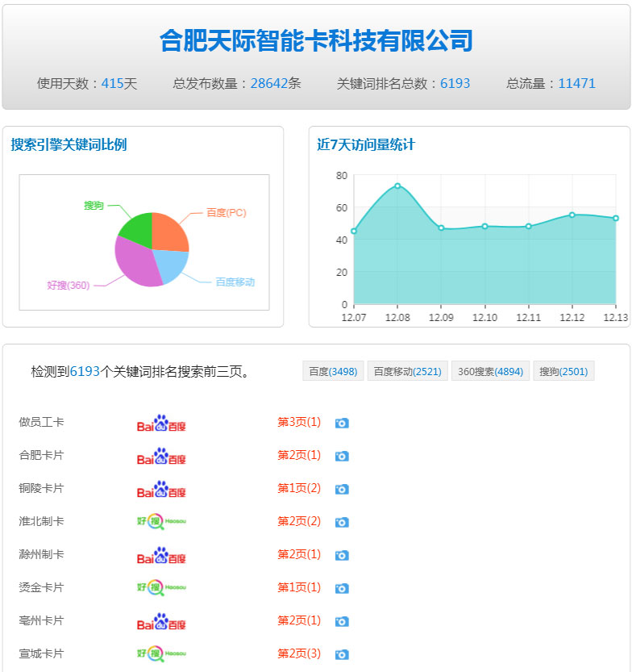Image resolution: width=632 pixels, height=672 pixels.
Task: Click the 12.08 peak data point
Action: [x=397, y=186]
